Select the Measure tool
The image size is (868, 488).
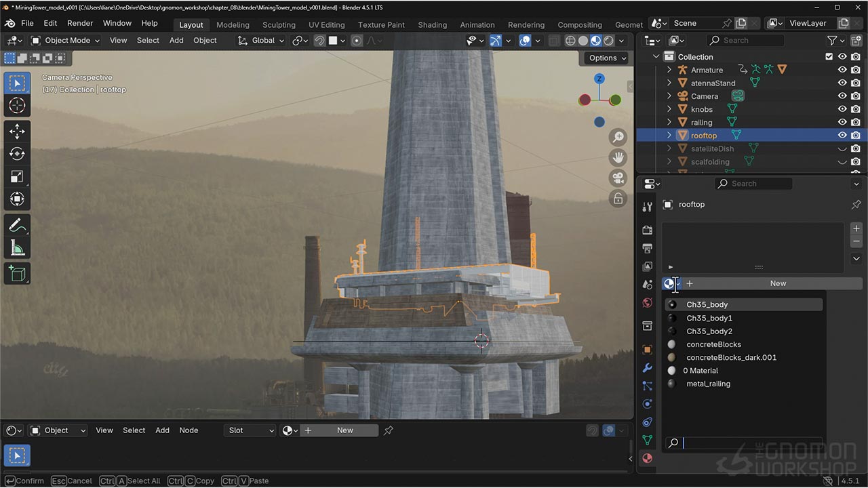coord(17,248)
